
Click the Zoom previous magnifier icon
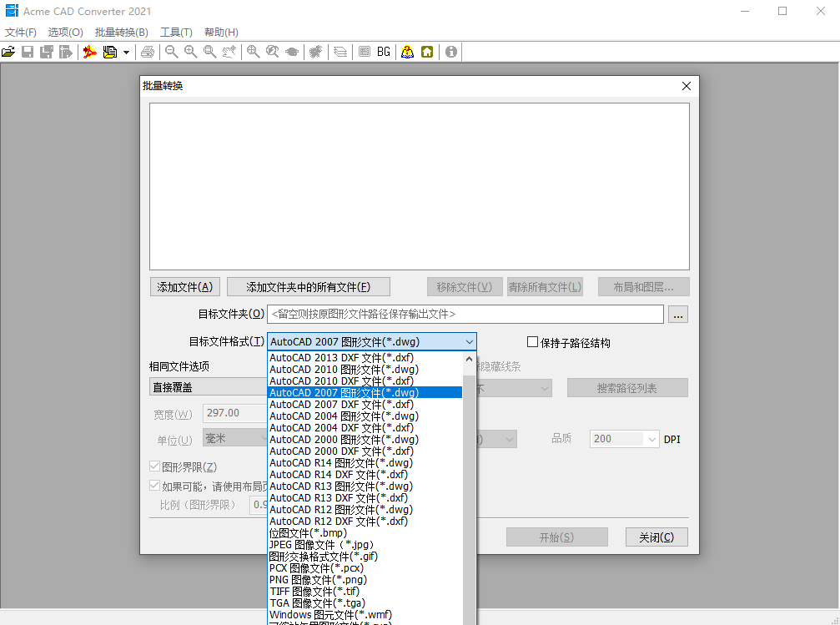coord(273,52)
